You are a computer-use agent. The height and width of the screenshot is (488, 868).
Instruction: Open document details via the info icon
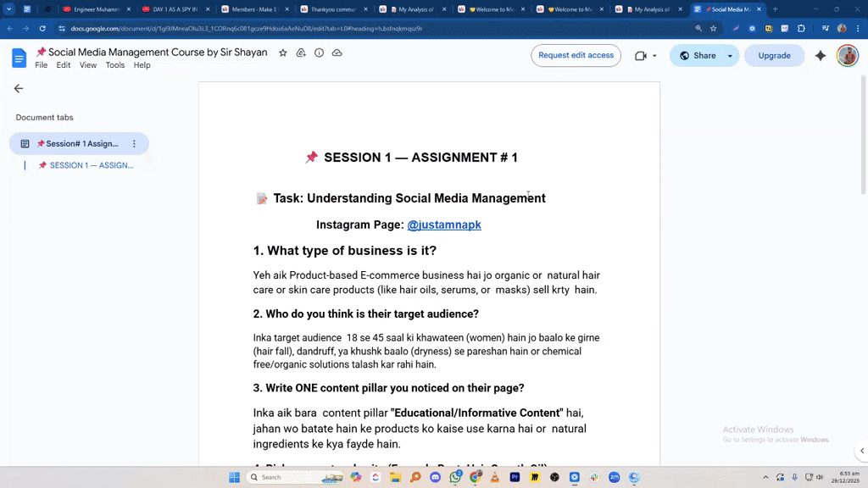point(319,53)
